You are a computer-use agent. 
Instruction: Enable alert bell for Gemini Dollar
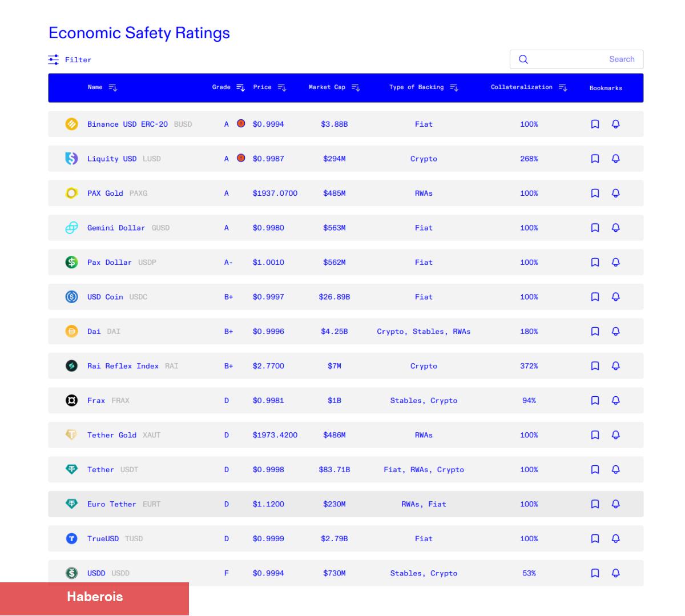(615, 228)
